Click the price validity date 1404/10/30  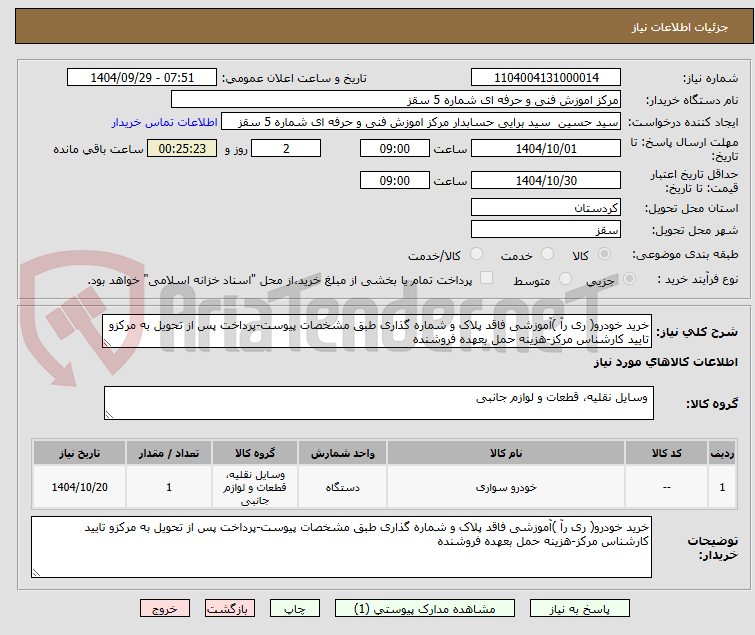(546, 181)
